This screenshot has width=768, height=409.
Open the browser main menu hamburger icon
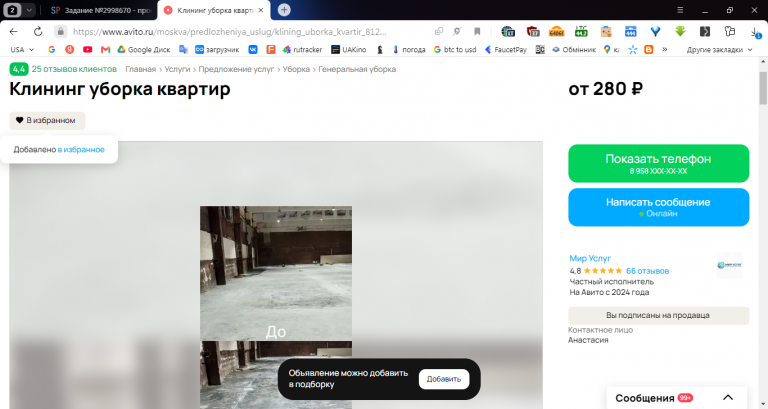[680, 10]
